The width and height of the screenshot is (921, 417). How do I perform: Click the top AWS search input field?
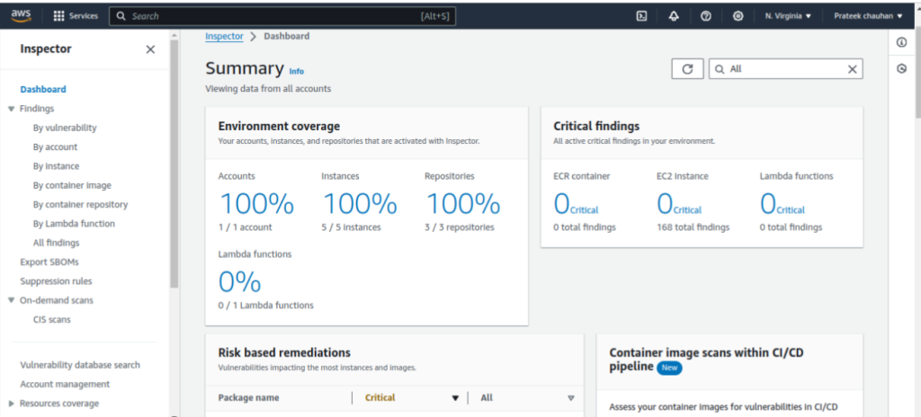click(282, 16)
